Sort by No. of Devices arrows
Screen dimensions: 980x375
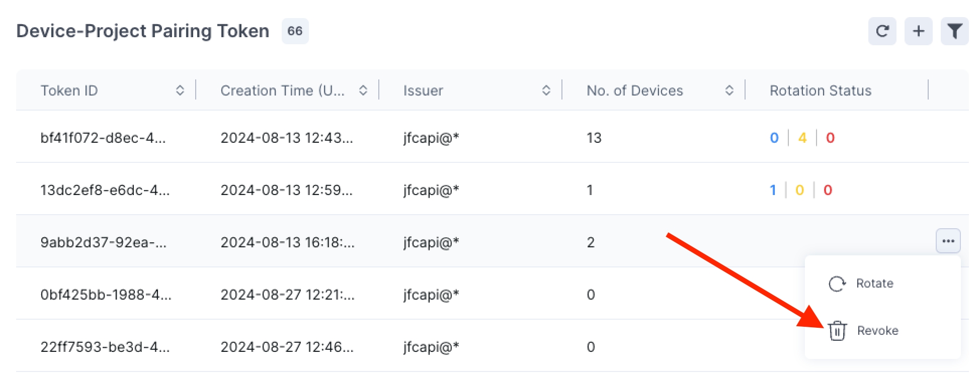pos(729,90)
